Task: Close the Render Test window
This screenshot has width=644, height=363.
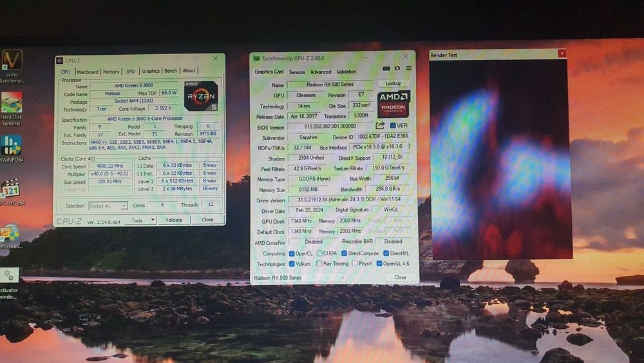Action: 562,54
